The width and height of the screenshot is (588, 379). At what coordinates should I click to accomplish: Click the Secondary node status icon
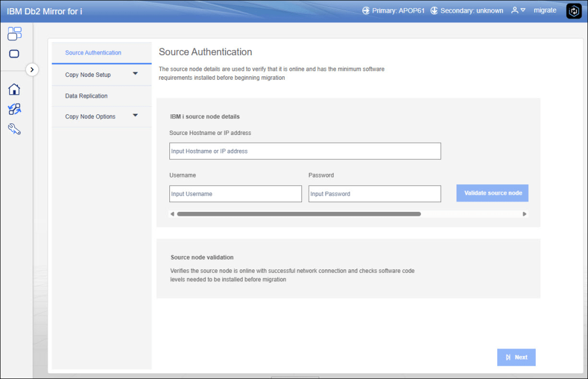click(434, 10)
